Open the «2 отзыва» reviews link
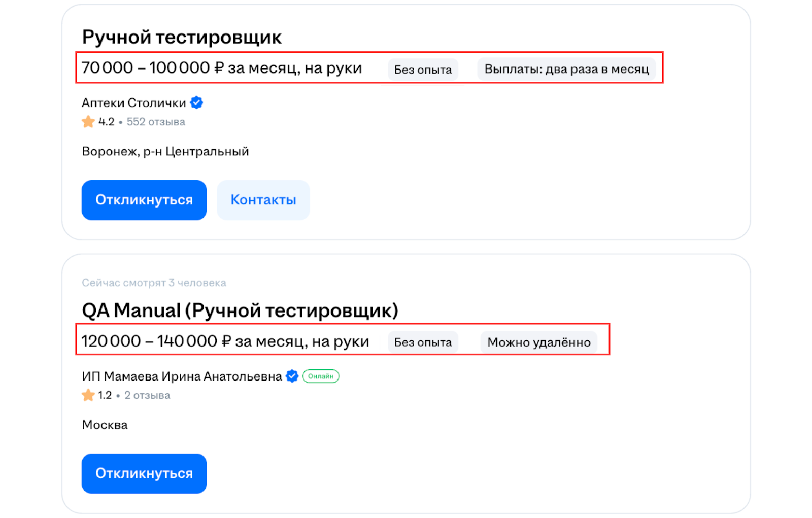The width and height of the screenshot is (812, 518). pyautogui.click(x=147, y=395)
